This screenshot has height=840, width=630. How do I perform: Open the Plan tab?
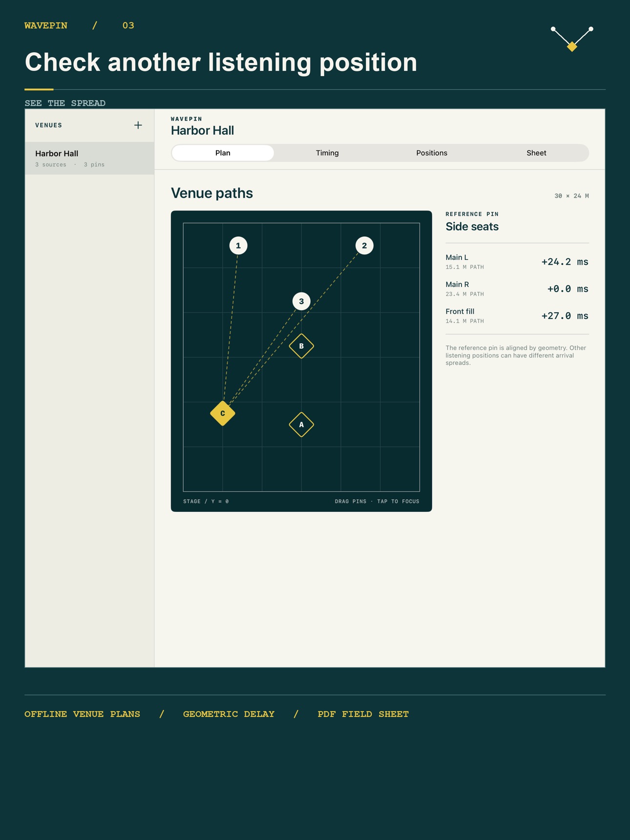click(223, 153)
